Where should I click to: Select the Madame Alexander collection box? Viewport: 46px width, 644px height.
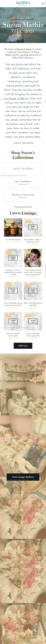23,196
